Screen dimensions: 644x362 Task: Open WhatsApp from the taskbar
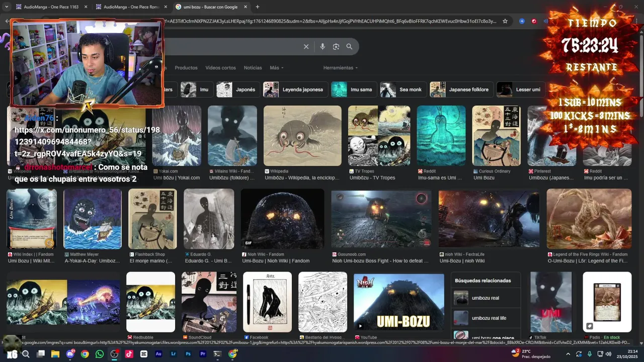(x=100, y=354)
